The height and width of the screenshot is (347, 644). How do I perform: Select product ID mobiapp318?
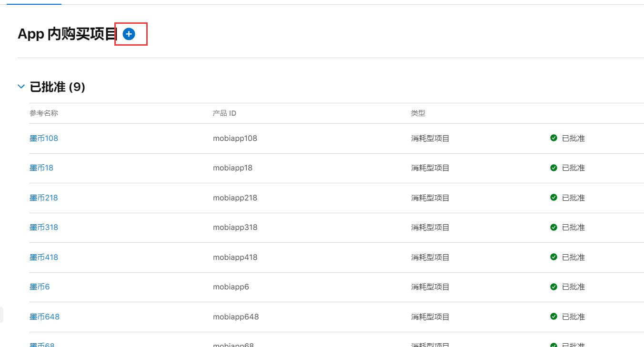point(235,227)
